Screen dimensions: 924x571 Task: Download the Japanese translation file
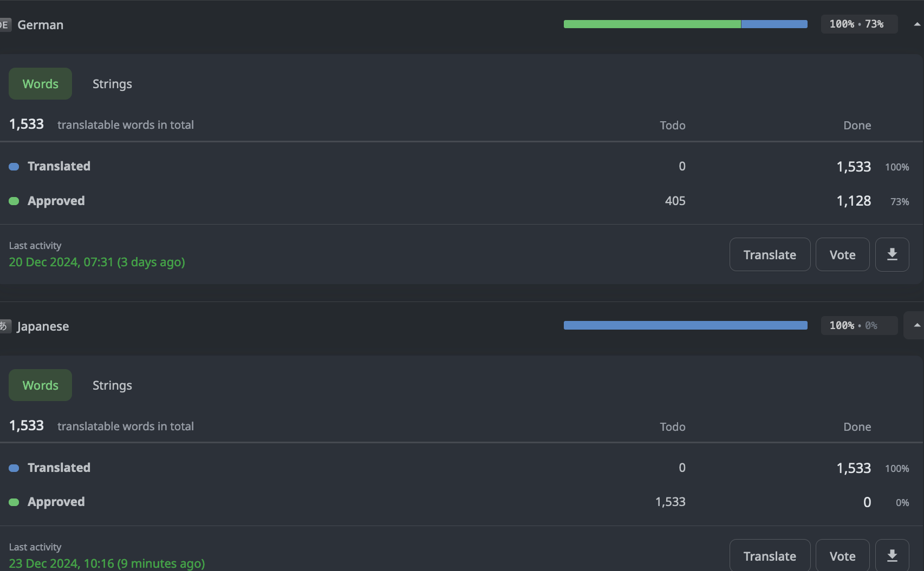892,555
